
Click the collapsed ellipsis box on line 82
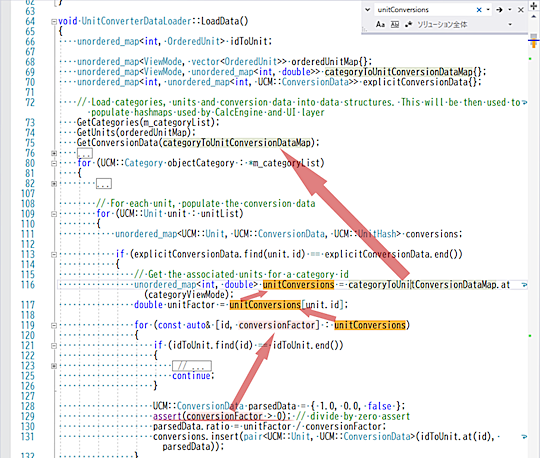[104, 184]
